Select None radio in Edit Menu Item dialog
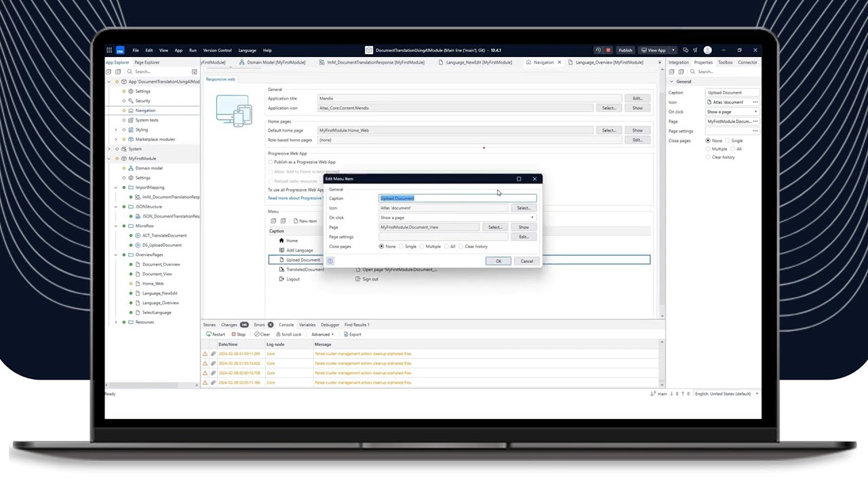This screenshot has height=488, width=868. click(x=382, y=247)
